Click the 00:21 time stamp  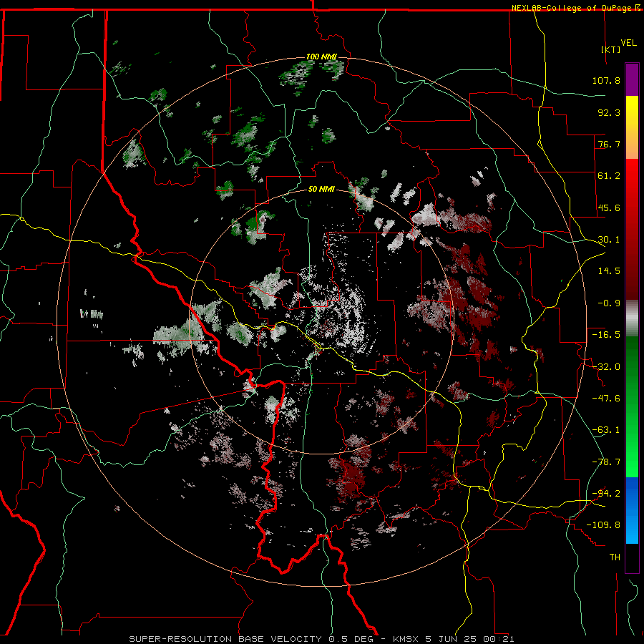point(499,639)
